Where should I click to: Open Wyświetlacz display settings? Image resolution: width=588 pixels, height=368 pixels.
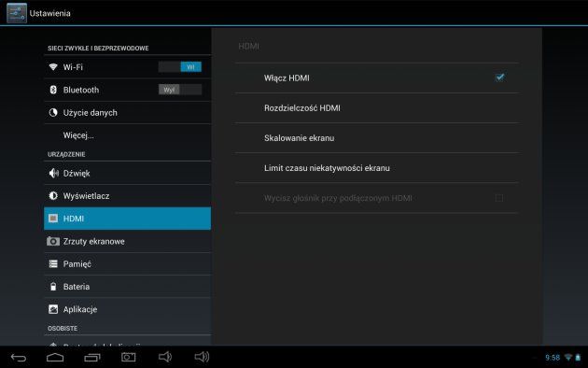(128, 196)
